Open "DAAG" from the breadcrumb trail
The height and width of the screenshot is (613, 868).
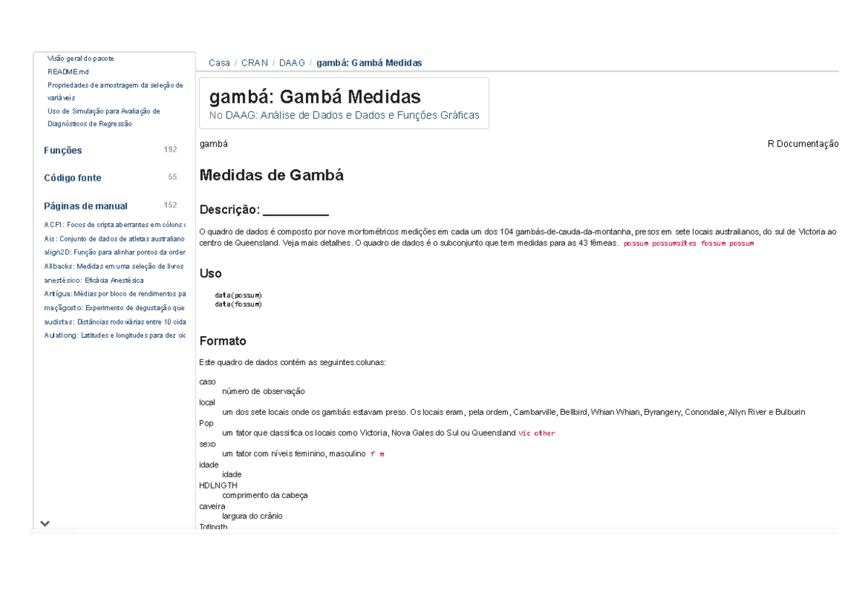(x=292, y=63)
